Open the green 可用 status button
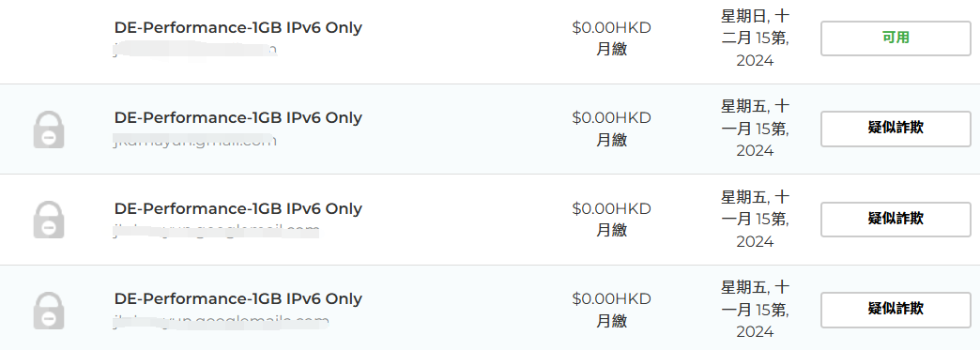The image size is (980, 350). click(x=896, y=38)
